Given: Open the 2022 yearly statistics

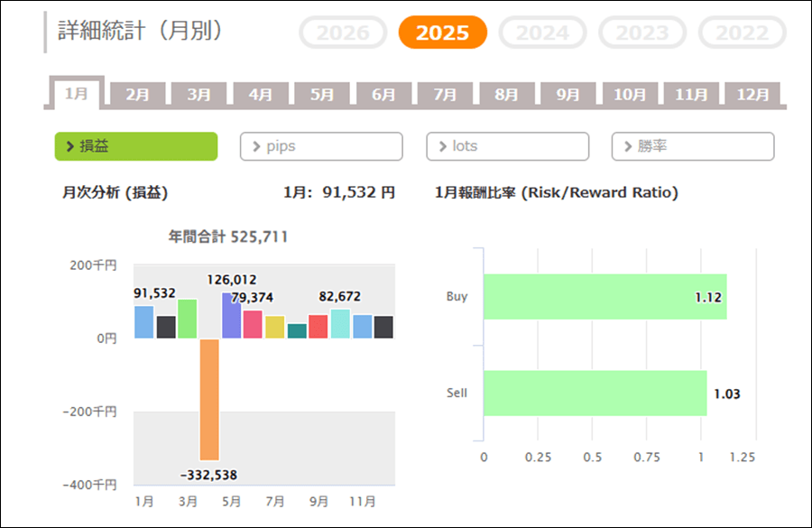Looking at the screenshot, I should point(742,33).
